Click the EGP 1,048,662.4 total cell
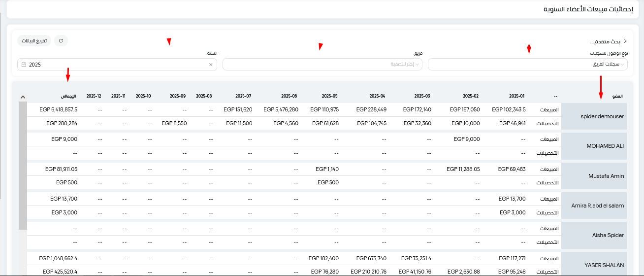This screenshot has width=644, height=276. 58,258
